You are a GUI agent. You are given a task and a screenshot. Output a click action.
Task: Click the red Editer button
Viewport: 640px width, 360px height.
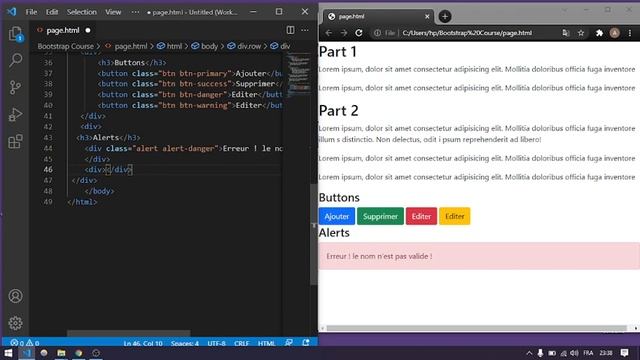(x=421, y=216)
